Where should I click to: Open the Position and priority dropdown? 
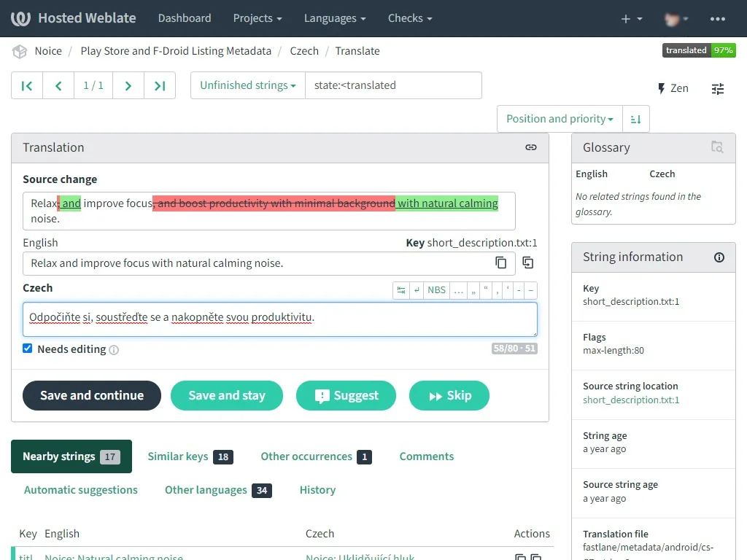(559, 119)
